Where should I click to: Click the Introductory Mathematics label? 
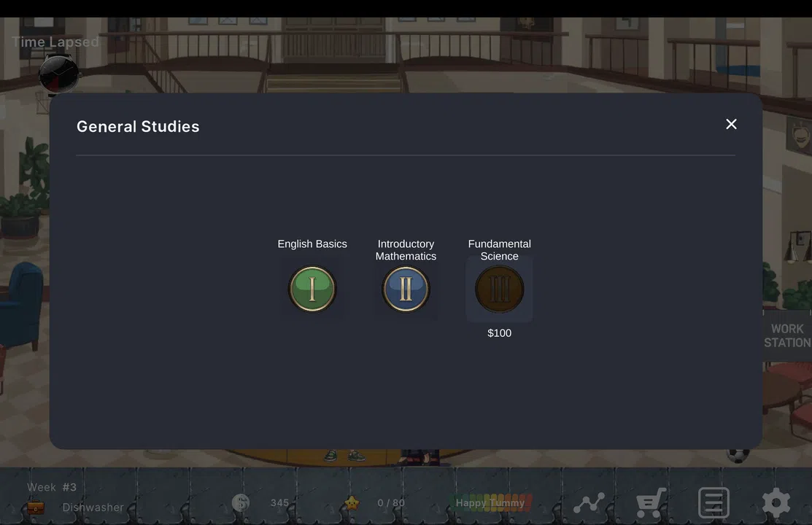click(x=406, y=250)
